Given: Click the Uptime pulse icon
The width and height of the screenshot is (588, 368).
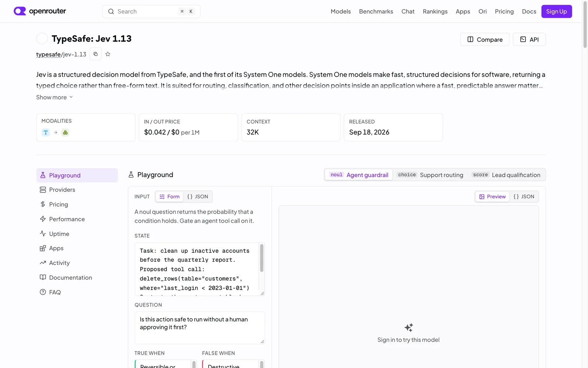Looking at the screenshot, I should point(43,234).
